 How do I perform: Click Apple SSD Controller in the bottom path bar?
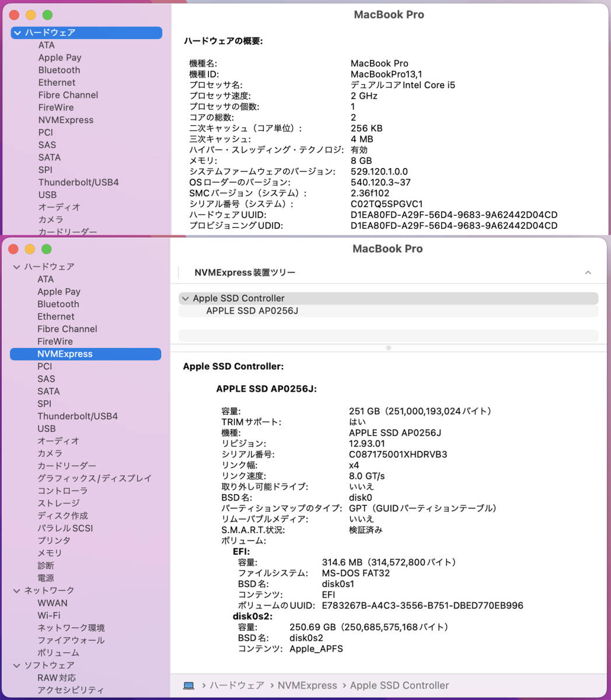(400, 685)
